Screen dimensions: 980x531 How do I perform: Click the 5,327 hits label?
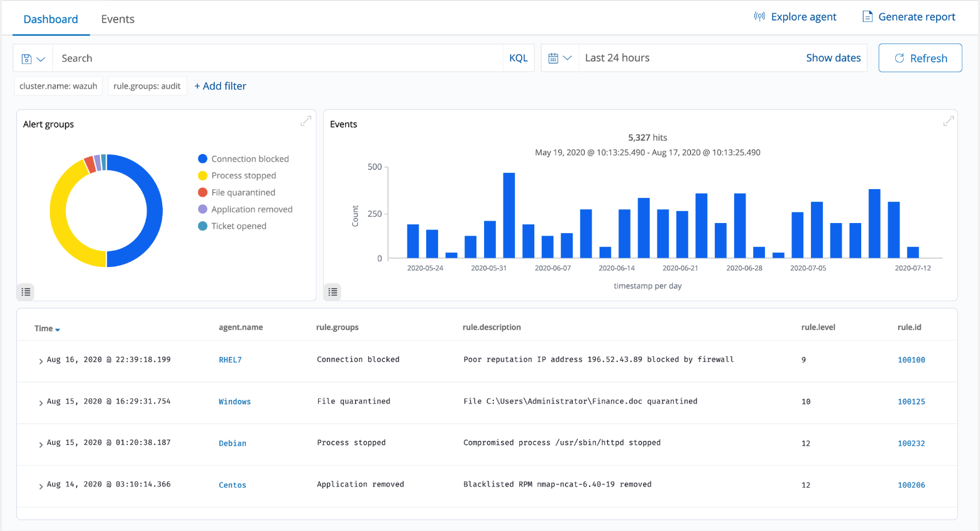click(x=647, y=138)
